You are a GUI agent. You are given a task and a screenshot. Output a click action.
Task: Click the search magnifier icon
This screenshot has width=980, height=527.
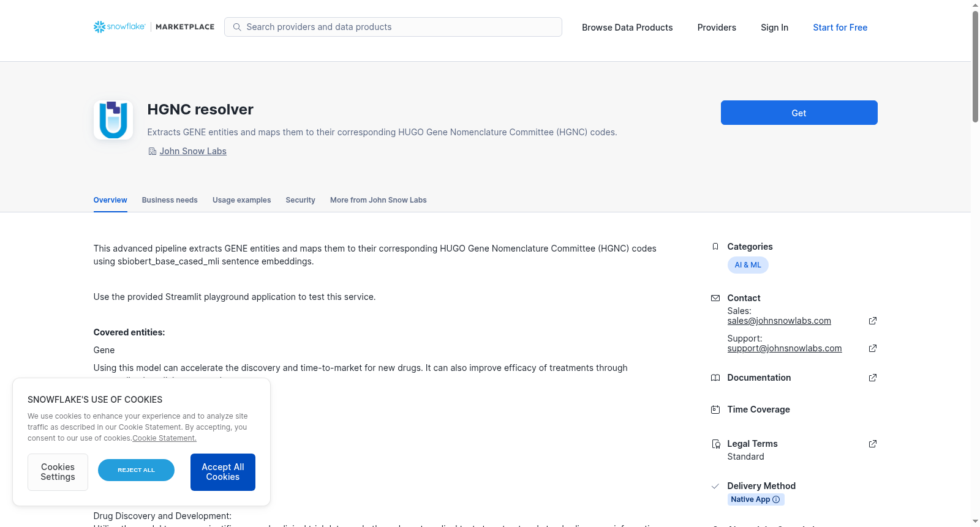coord(237,27)
